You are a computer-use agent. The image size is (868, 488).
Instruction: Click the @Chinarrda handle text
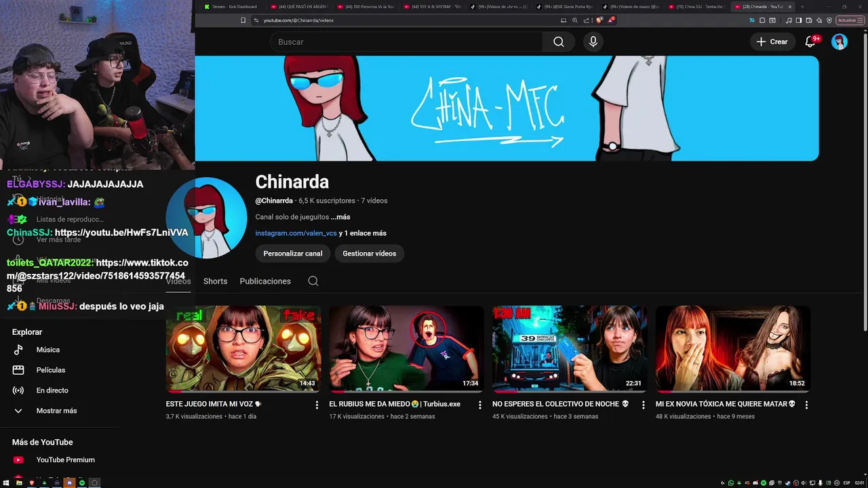(x=274, y=201)
